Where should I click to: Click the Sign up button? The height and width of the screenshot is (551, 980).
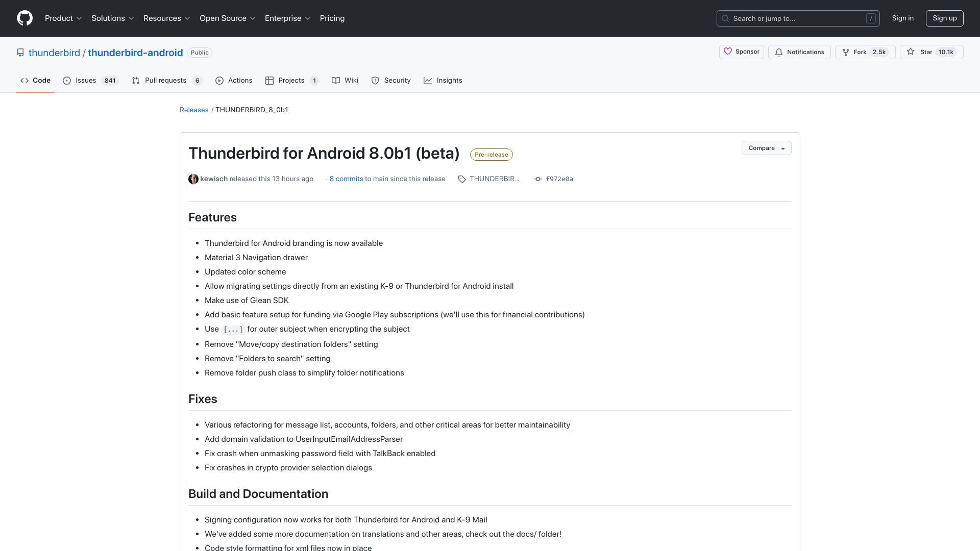click(x=945, y=18)
